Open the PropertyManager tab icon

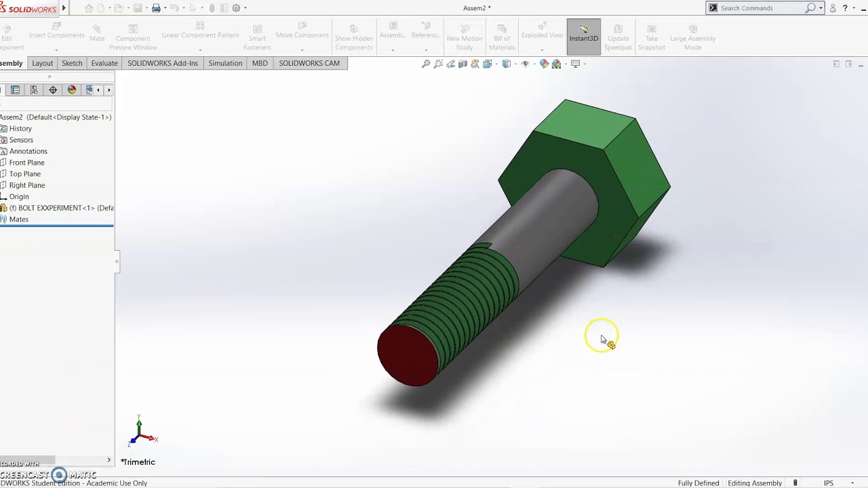tap(15, 89)
